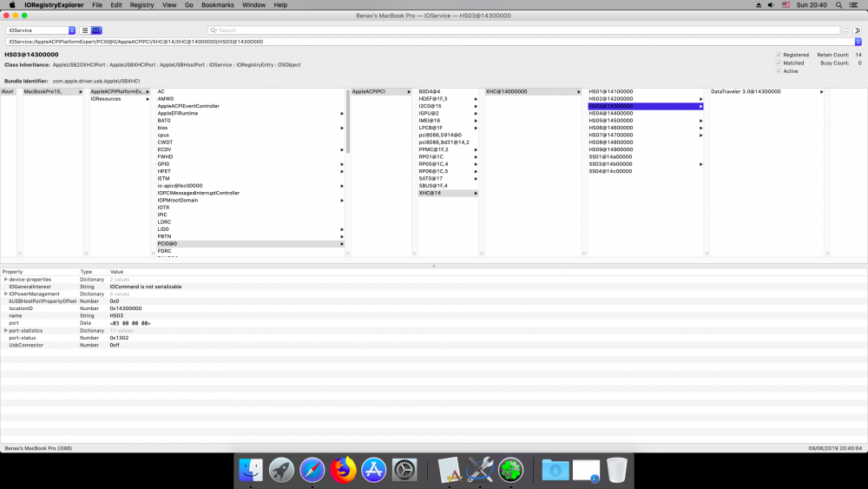
Task: Open the wrench-and-screwdriver utility in Dock
Action: 480,470
